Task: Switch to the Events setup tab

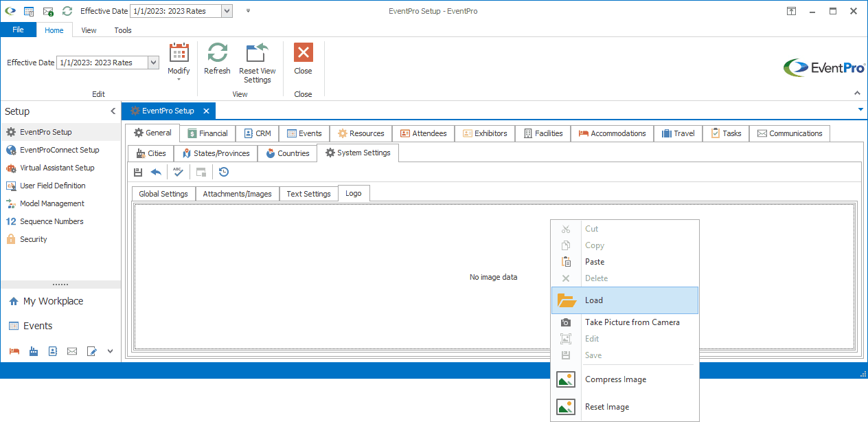Action: [x=304, y=133]
